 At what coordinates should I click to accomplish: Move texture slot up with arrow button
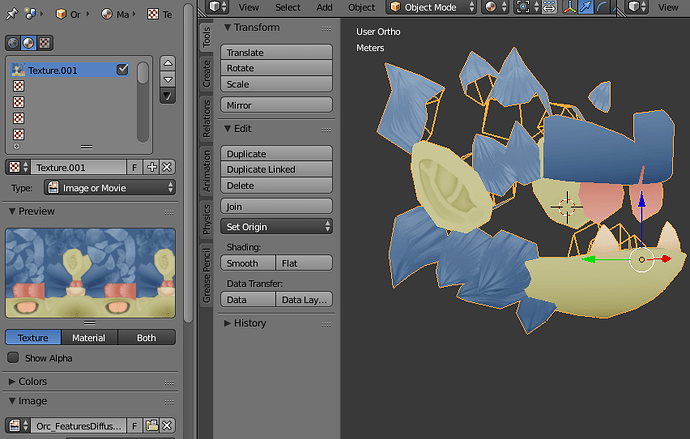tap(168, 63)
